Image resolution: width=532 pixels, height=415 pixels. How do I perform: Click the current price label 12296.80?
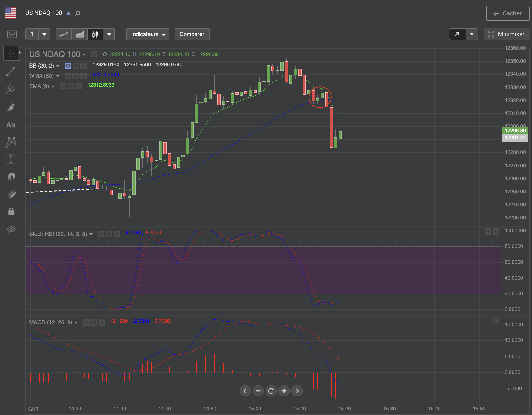515,131
